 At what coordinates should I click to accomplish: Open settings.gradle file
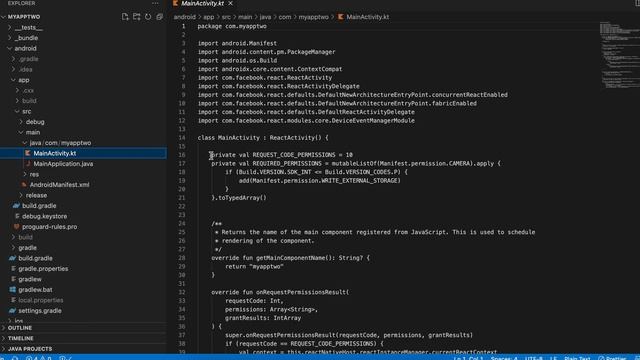(40, 311)
